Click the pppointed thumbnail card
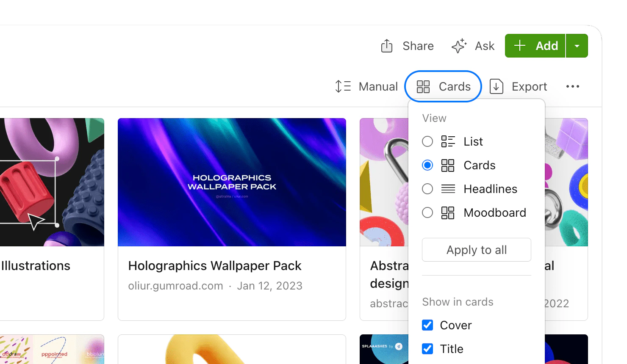This screenshot has height=364, width=627. coord(52,349)
